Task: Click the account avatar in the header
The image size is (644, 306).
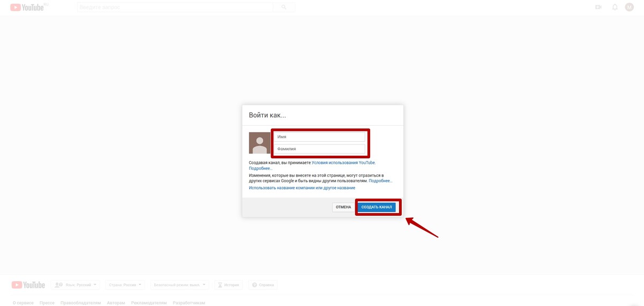Action: [629, 7]
